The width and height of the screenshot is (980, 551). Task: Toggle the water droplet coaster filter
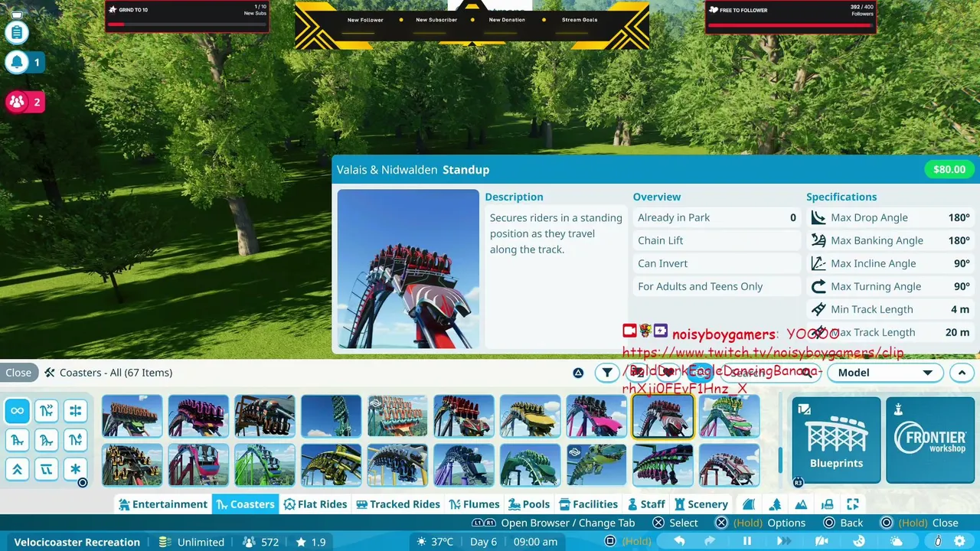tap(75, 440)
